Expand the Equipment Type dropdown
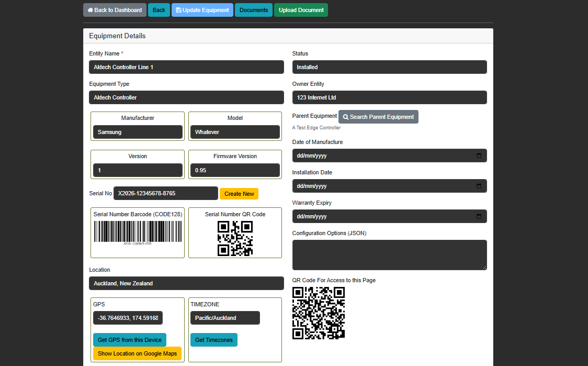 pyautogui.click(x=186, y=97)
